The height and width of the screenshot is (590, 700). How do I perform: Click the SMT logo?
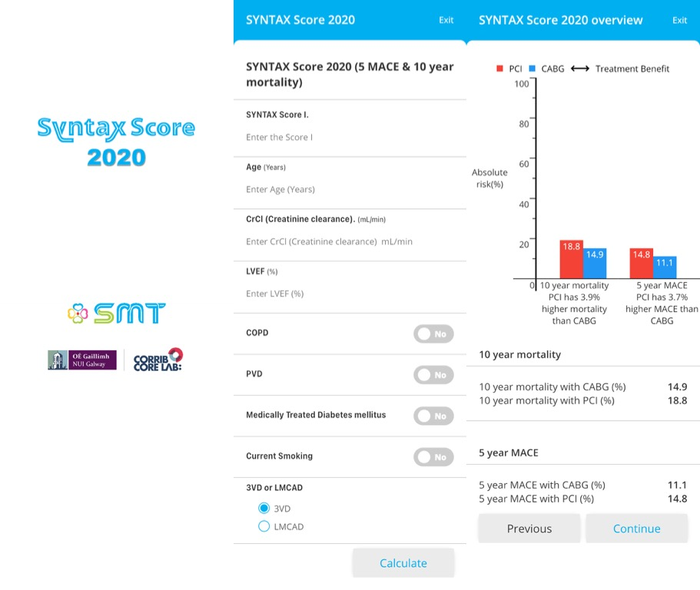pyautogui.click(x=116, y=313)
